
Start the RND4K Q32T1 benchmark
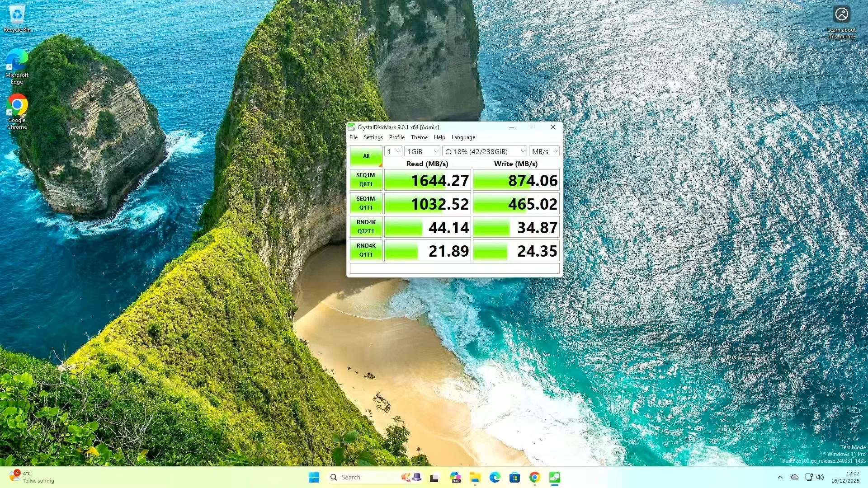pos(366,227)
